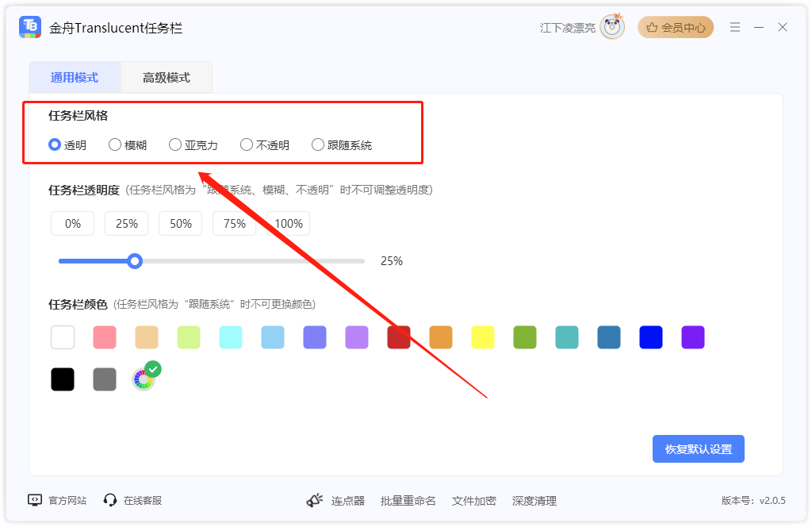Click the 恢复默认设置 button

tap(698, 448)
